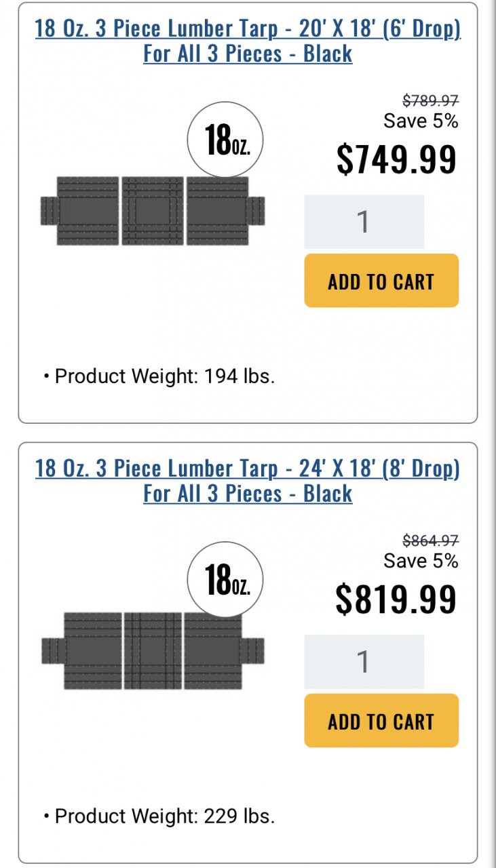Viewport: 496px width, 868px height.
Task: Add the $749.99 tarp to cart
Action: (x=381, y=281)
